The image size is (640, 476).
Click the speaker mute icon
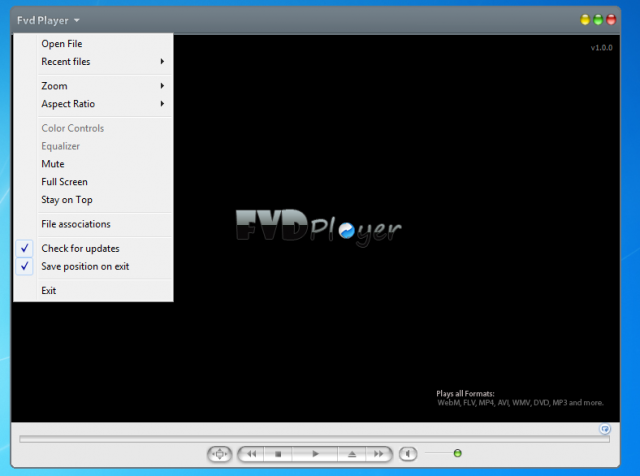click(x=408, y=454)
